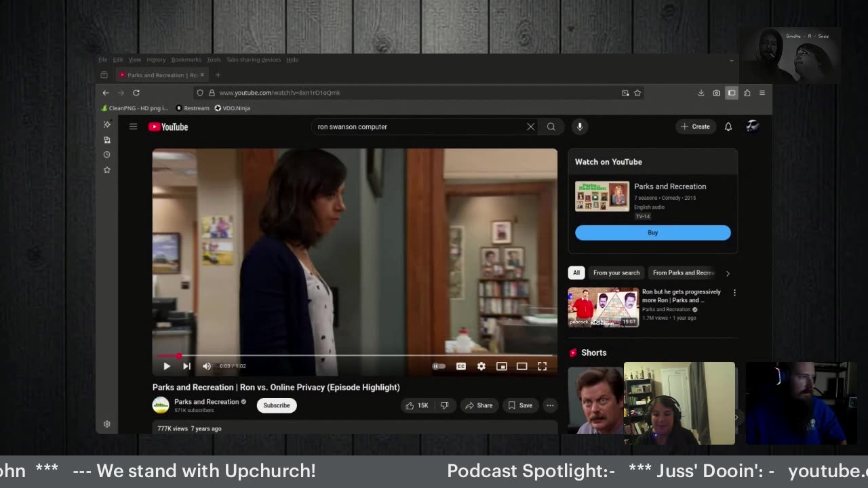The image size is (868, 488).
Task: Seek along the video progress bar
Action: [x=355, y=355]
